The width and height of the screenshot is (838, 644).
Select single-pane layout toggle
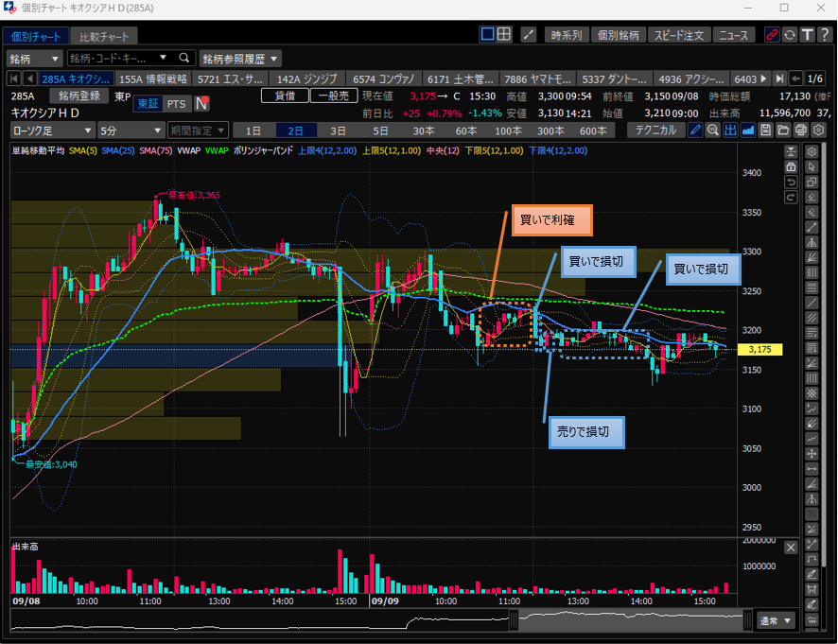click(488, 35)
